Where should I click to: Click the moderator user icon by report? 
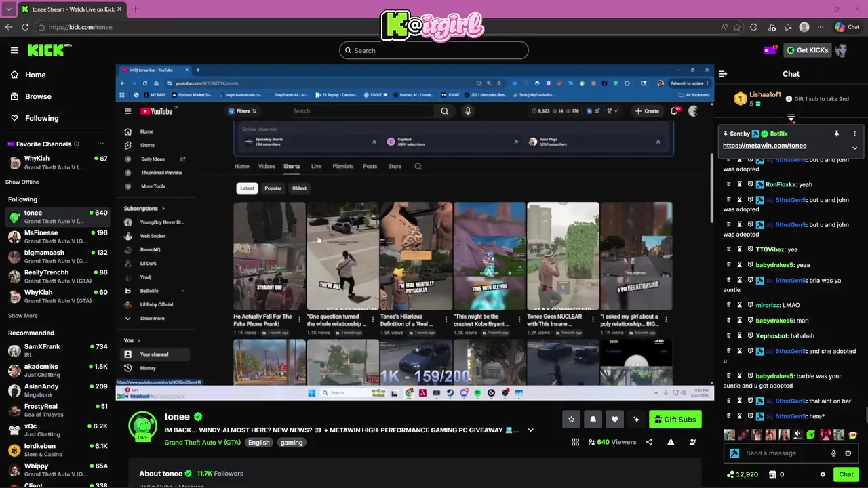pos(692,442)
